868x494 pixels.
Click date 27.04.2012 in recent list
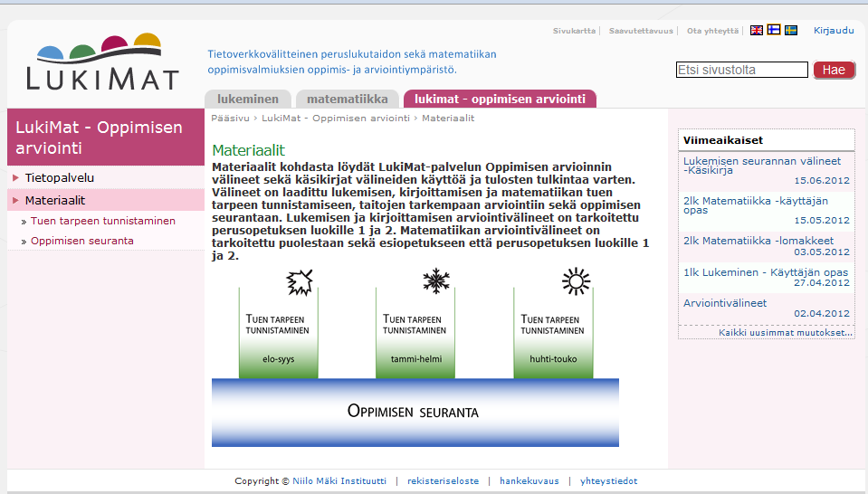(822, 282)
